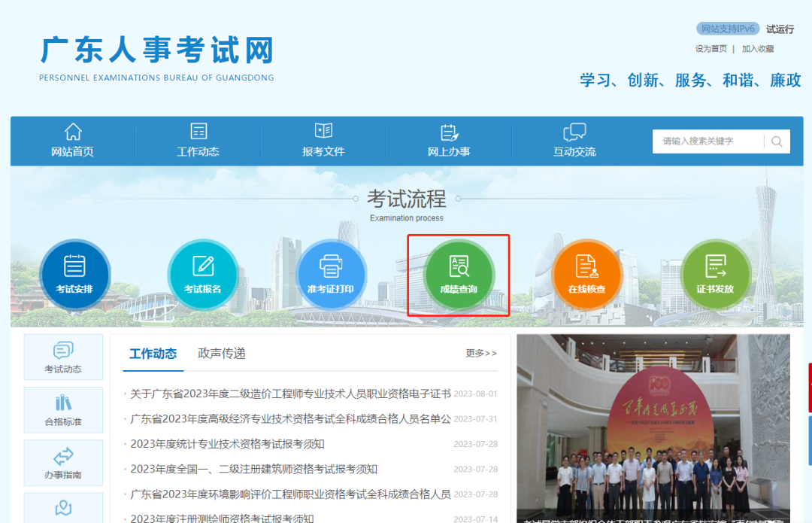Screen dimensions: 812x523
Task: Expand news list via 更多>> link
Action: coord(481,353)
